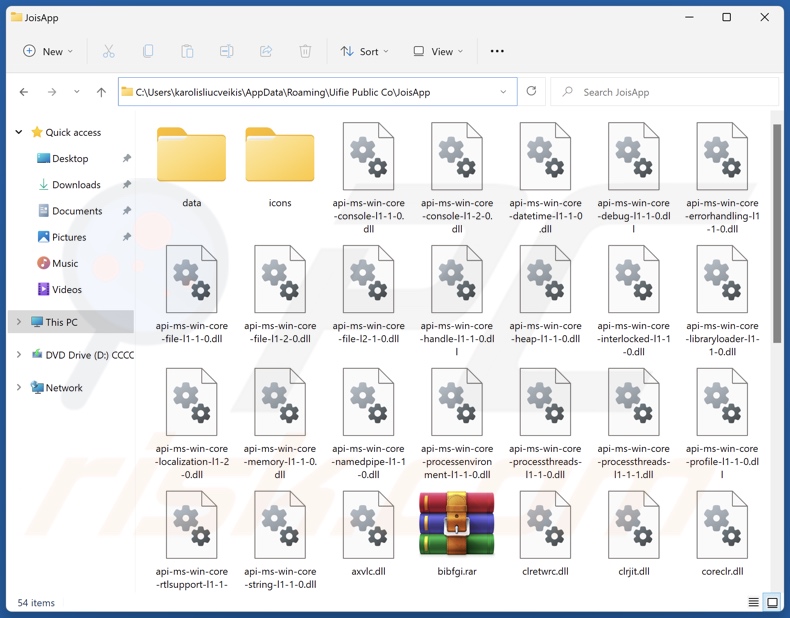Image resolution: width=790 pixels, height=618 pixels.
Task: Open the View dropdown menu
Action: point(438,51)
